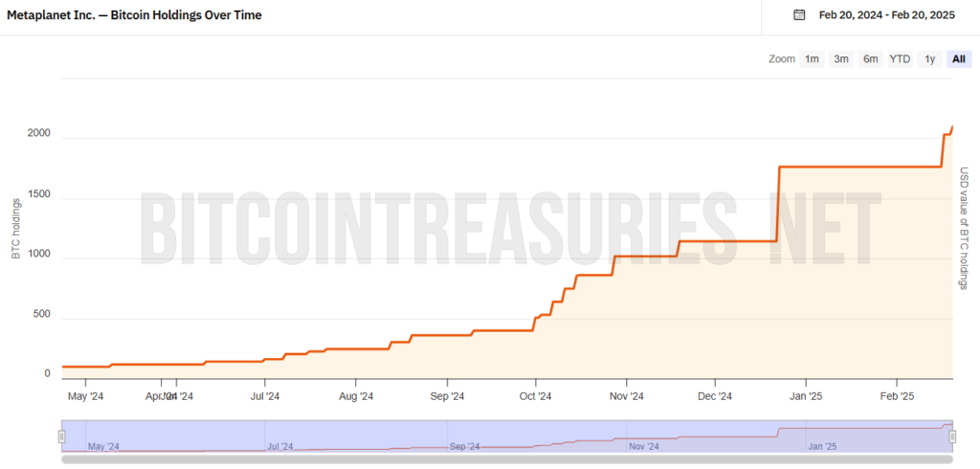Open the Feb 20, 2024 - Feb 20, 2025 date picker
The height and width of the screenshot is (469, 980).
pos(887,15)
